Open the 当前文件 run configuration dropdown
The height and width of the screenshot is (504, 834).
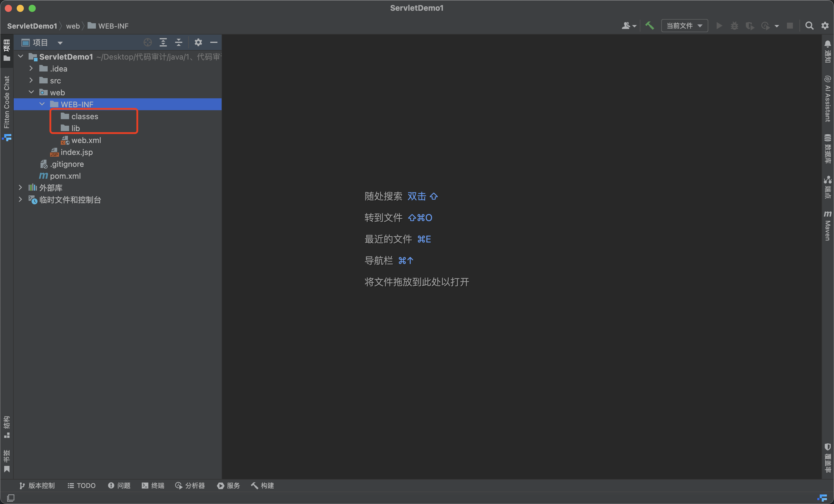click(x=684, y=26)
